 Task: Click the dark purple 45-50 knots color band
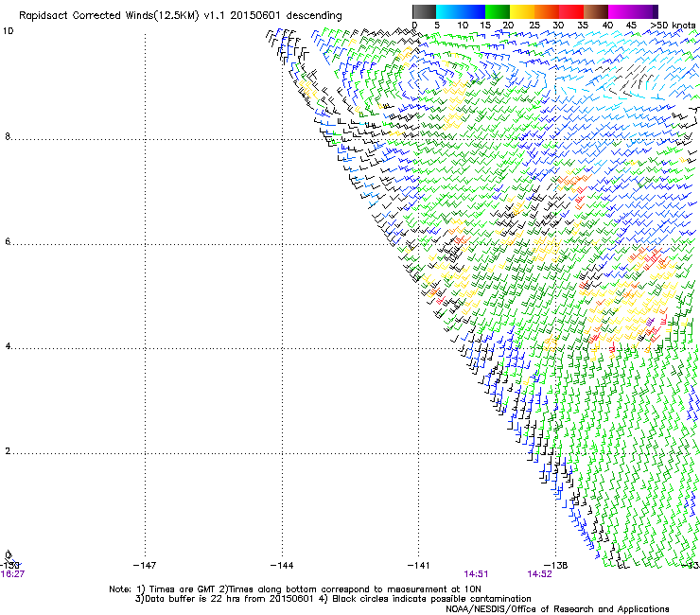pyautogui.click(x=645, y=11)
